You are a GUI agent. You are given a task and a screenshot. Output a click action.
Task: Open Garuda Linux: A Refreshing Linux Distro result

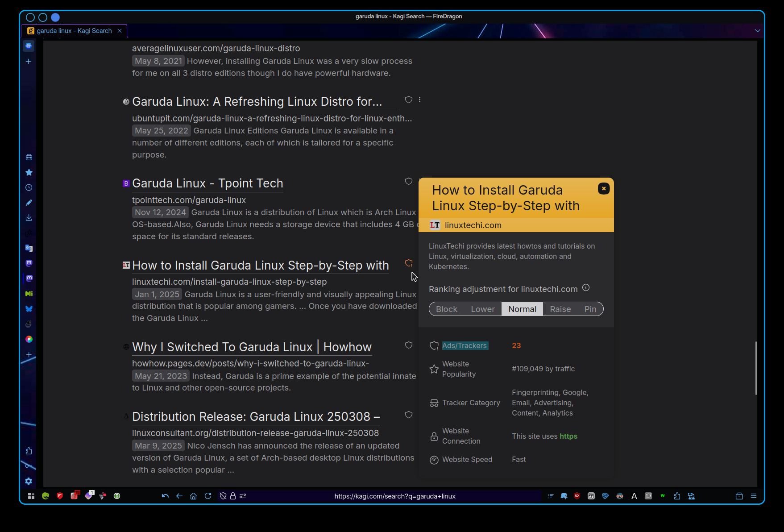[257, 102]
